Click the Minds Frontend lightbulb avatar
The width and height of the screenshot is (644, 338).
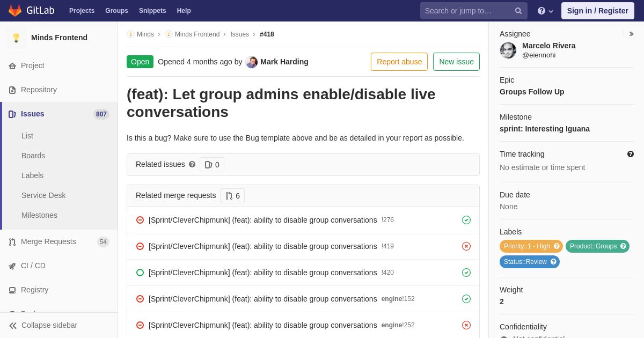(x=16, y=38)
